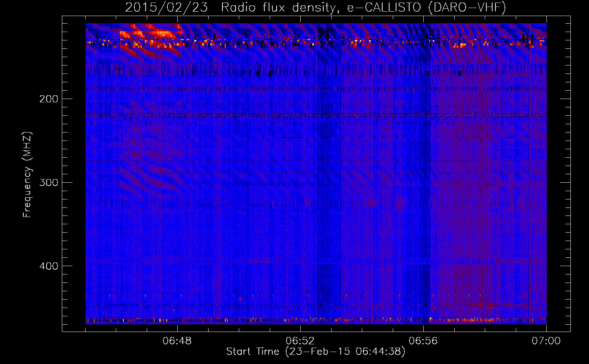Click the "Start Time (23-Feb-15 06:44:38)" label
The width and height of the screenshot is (589, 364).
(x=316, y=352)
